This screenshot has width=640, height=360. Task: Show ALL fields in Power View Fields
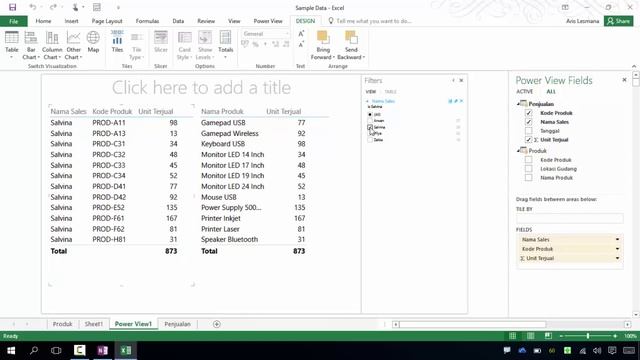point(551,91)
